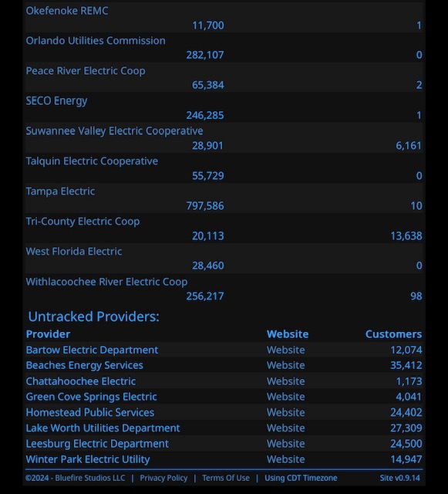Click Okefenoke REMC customers value 11,700
The height and width of the screenshot is (494, 448).
pyautogui.click(x=207, y=25)
